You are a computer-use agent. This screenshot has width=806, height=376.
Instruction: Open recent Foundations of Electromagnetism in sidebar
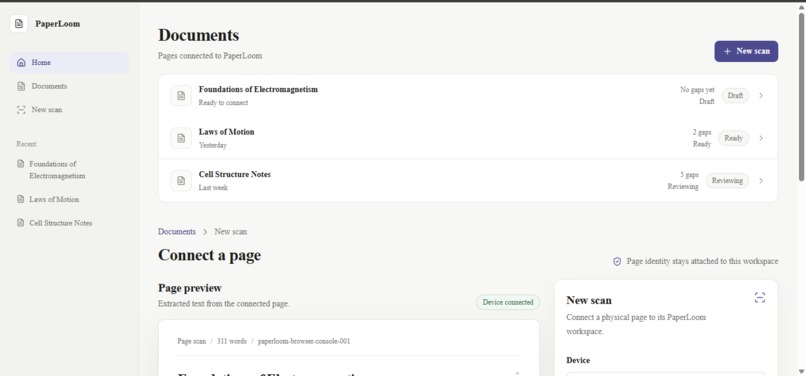[x=69, y=170]
